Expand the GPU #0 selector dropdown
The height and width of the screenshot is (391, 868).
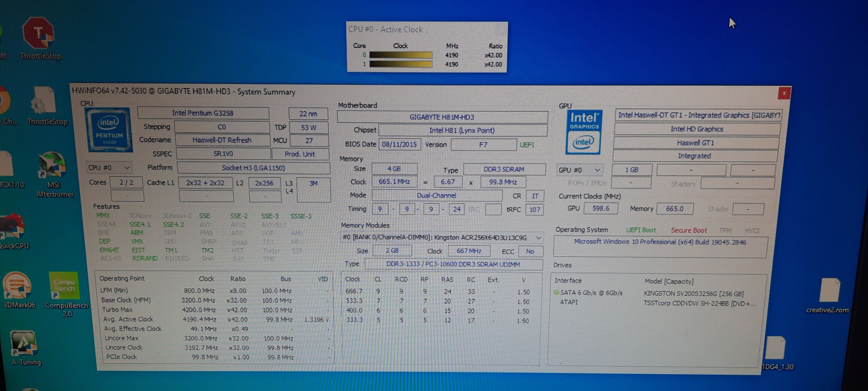[x=580, y=170]
